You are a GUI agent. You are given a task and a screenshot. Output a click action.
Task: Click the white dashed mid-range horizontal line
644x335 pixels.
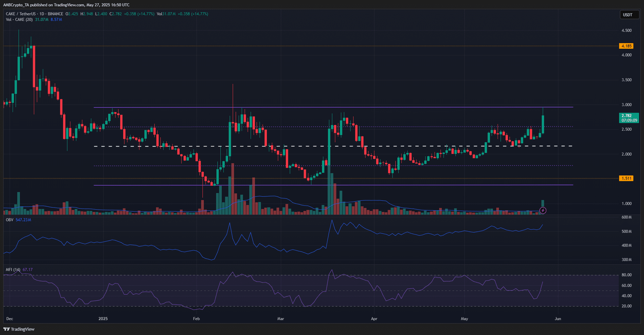333,146
